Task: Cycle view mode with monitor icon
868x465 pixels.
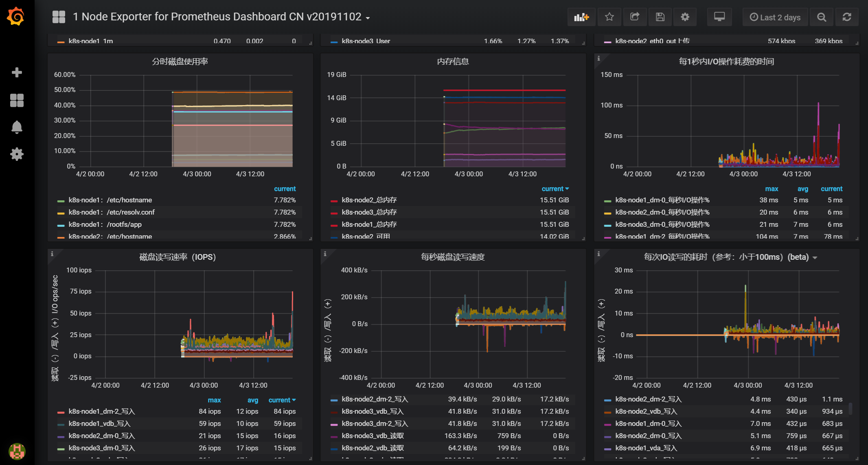Action: (x=719, y=17)
